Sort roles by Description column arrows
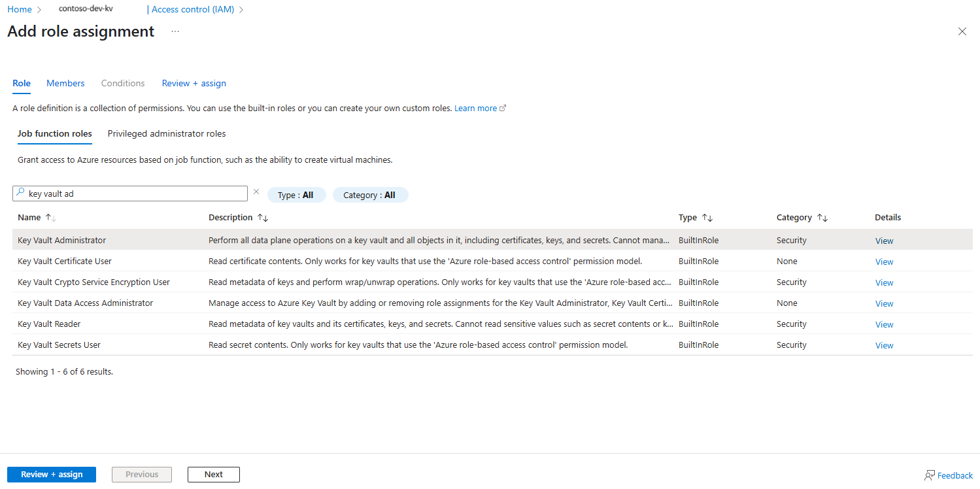This screenshot has height=489, width=980. click(263, 218)
